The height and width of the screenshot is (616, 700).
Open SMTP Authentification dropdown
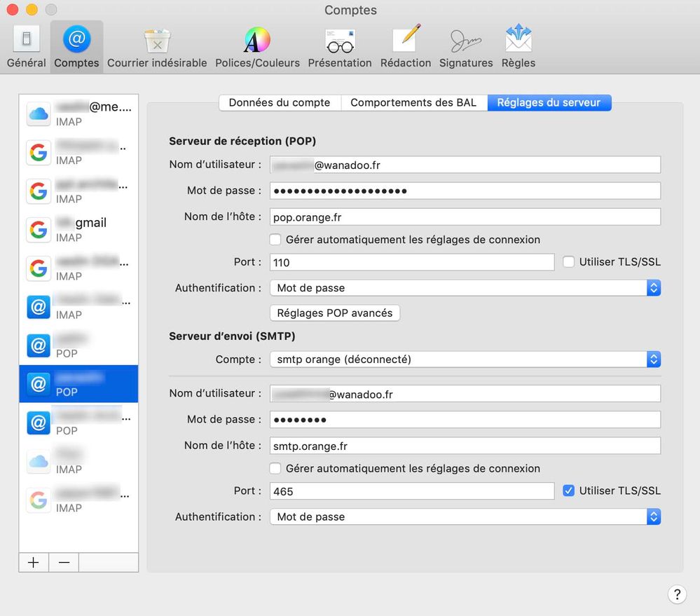(465, 516)
